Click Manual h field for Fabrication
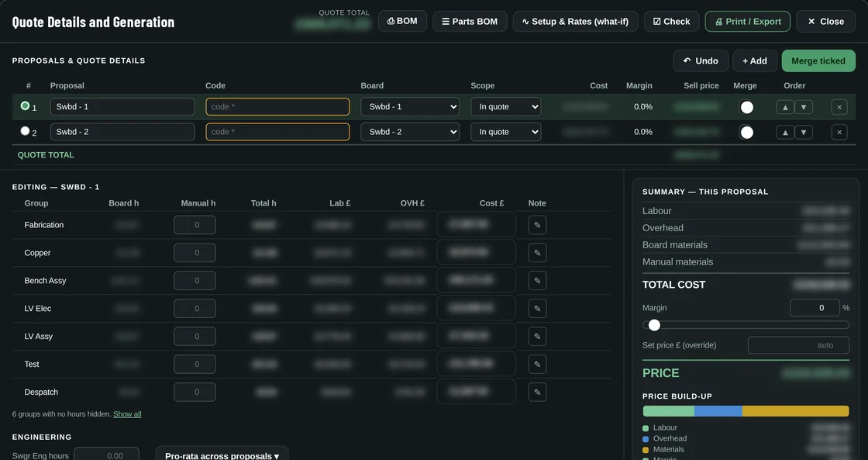Screen dimensions: 868x460 pyautogui.click(x=195, y=225)
